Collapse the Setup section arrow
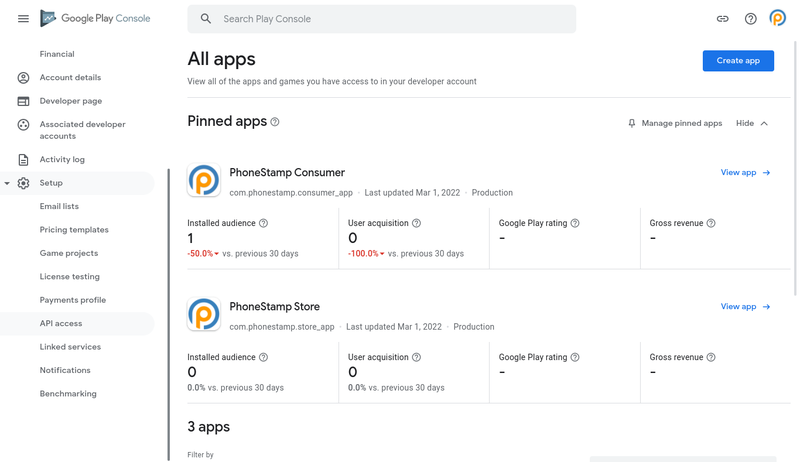Screen dimensions: 800x462 coord(7,183)
